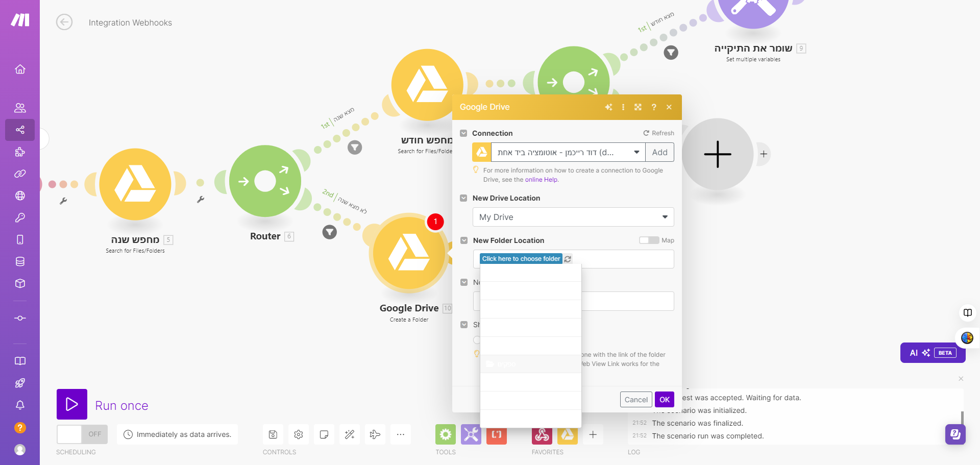Open the dialog help question mark
Image resolution: width=980 pixels, height=465 pixels.
tap(654, 107)
